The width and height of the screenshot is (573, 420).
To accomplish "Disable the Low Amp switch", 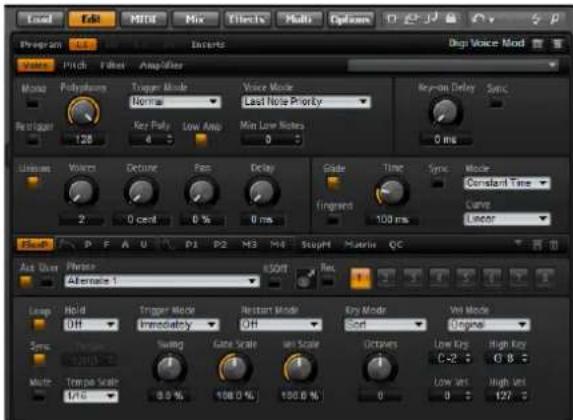I will click(x=201, y=139).
